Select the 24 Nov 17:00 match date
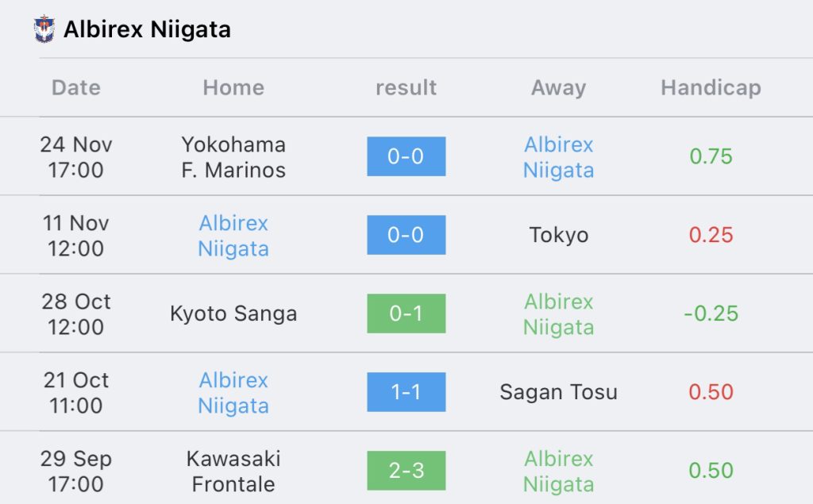This screenshot has height=504, width=813. click(76, 157)
